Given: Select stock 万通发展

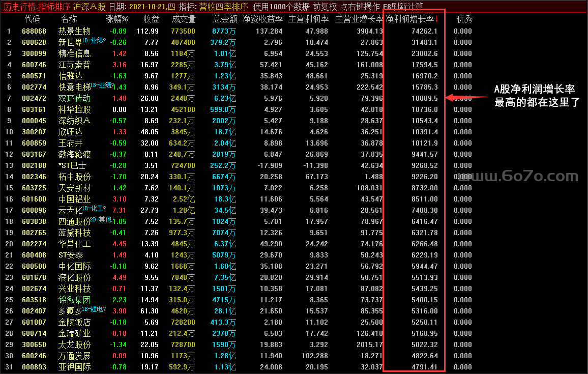Looking at the screenshot, I should coord(74,356).
